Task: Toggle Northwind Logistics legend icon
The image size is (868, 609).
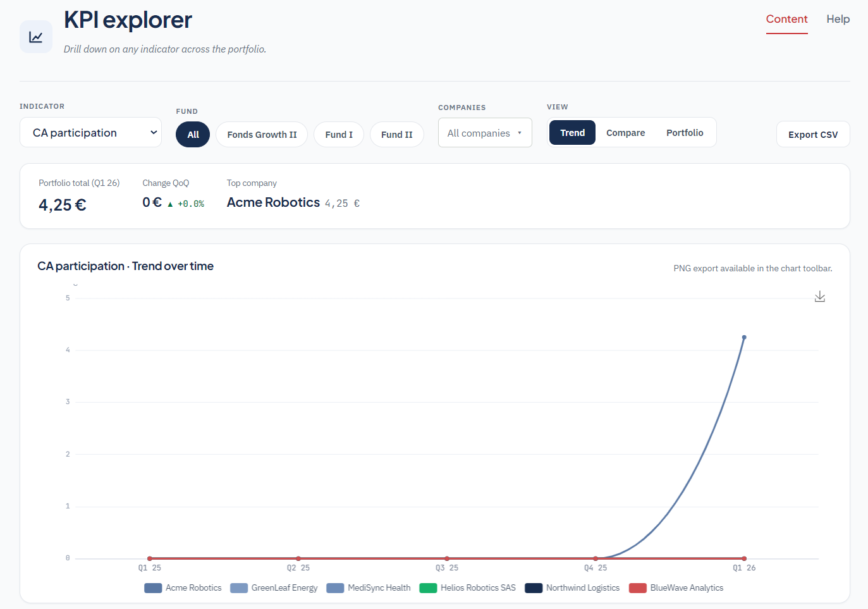Action: (534, 588)
